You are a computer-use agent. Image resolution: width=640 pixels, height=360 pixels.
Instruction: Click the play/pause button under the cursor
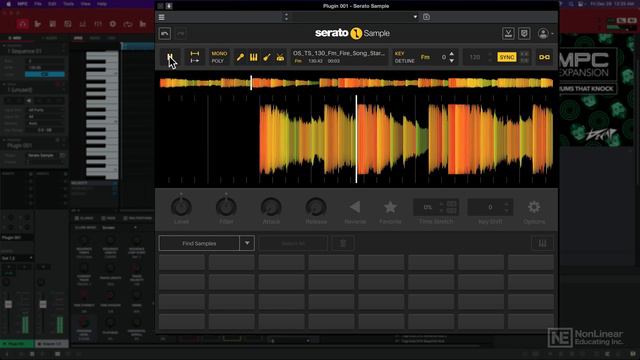pyautogui.click(x=170, y=57)
